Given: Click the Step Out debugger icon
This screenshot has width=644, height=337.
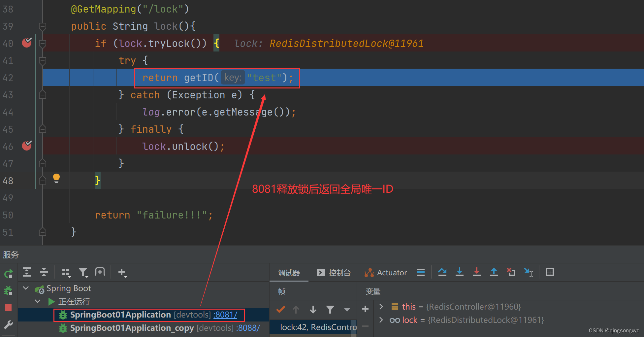Looking at the screenshot, I should 494,272.
